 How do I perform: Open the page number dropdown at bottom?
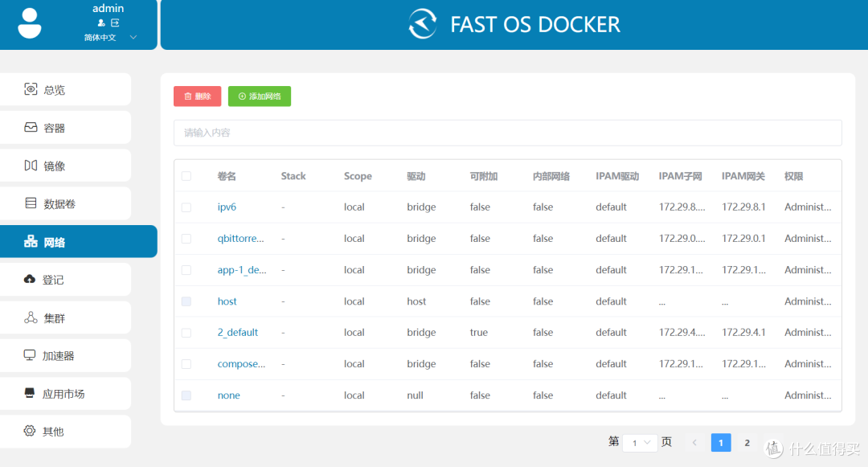click(x=639, y=442)
